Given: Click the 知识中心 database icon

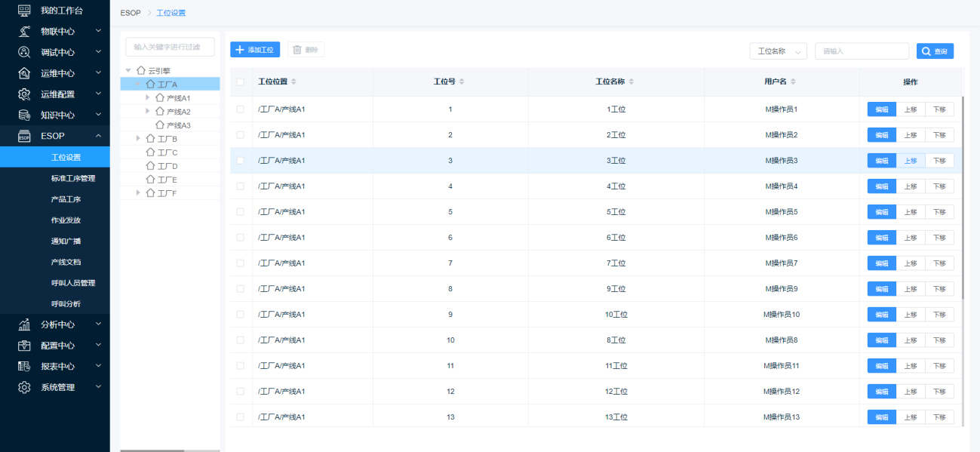Looking at the screenshot, I should click(x=24, y=115).
